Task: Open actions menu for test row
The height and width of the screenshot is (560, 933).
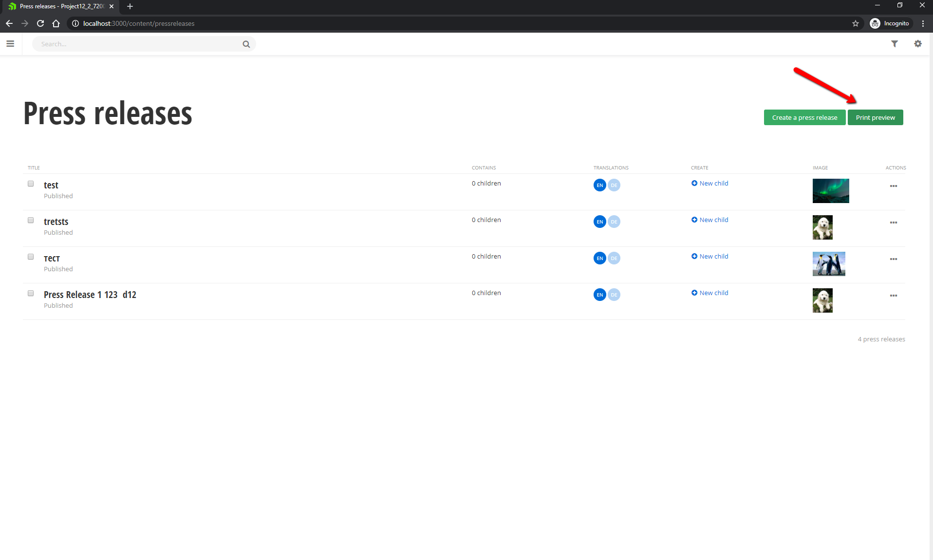Action: (894, 186)
